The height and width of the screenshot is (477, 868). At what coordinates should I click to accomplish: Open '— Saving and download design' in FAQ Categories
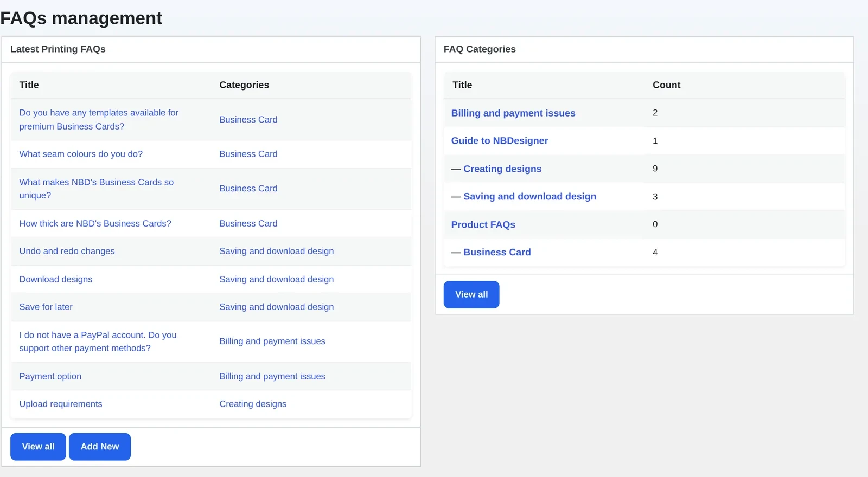(529, 197)
